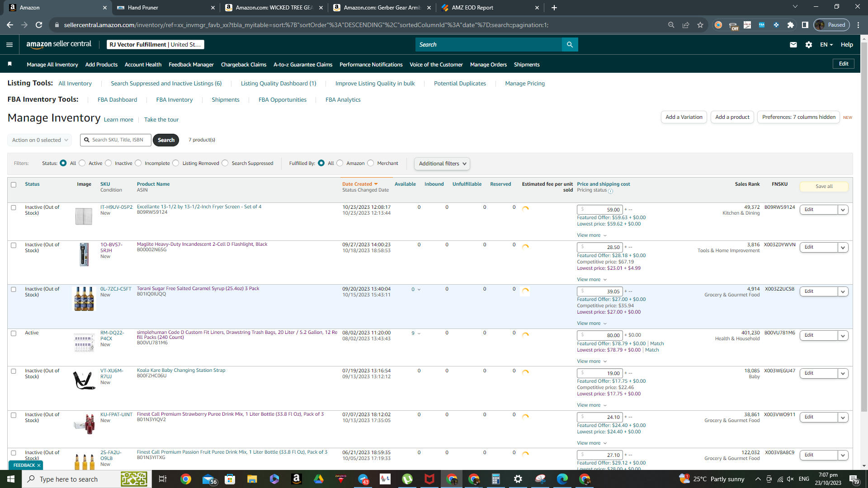The image size is (868, 488).
Task: Open Account Health menu item
Action: [x=143, y=65]
